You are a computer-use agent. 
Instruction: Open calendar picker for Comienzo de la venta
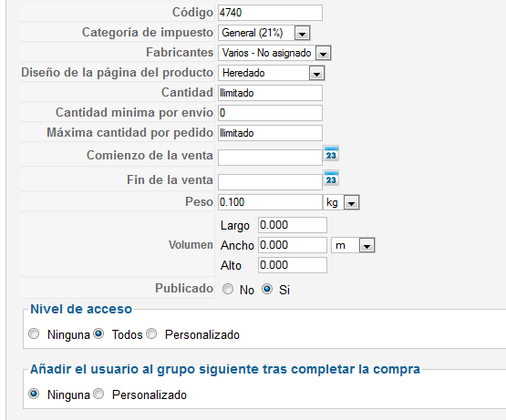pos(331,154)
